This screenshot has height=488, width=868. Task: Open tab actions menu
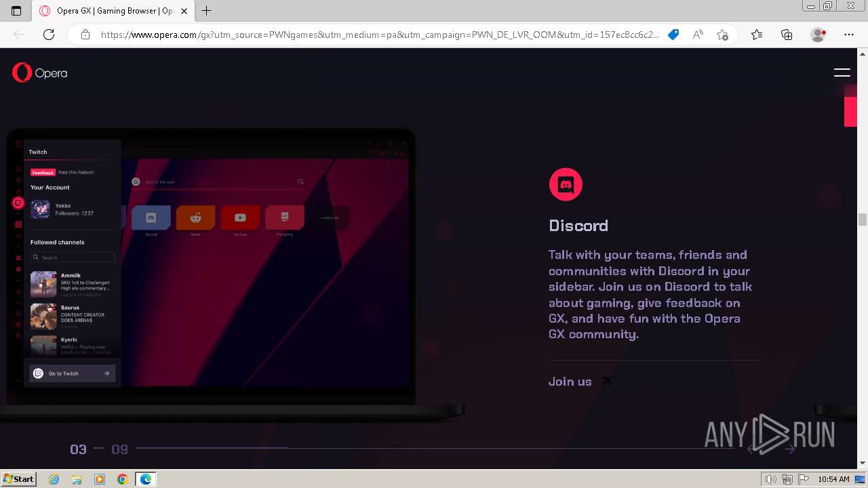(x=17, y=11)
